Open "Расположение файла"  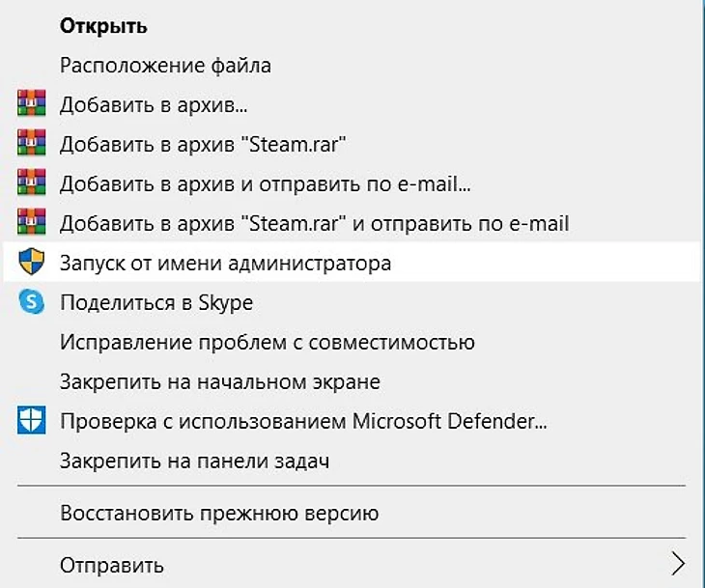(x=165, y=66)
